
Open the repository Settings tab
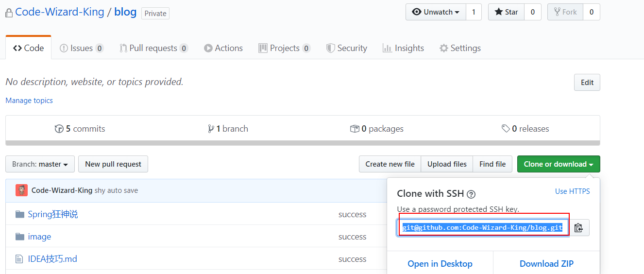tap(460, 48)
